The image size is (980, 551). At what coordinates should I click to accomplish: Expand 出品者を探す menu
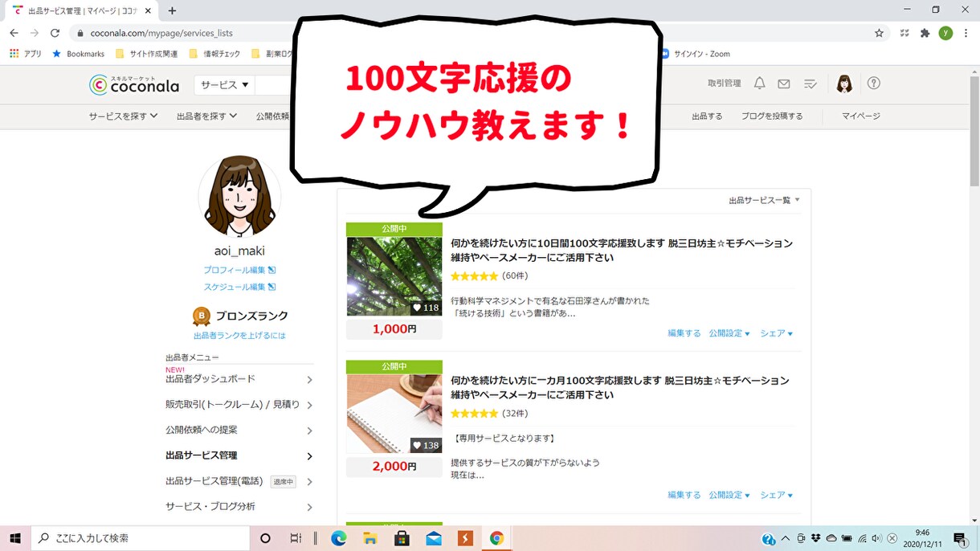(x=207, y=116)
